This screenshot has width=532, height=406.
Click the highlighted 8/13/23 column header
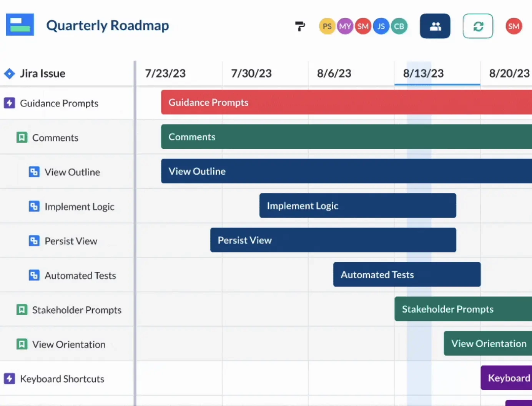(423, 73)
